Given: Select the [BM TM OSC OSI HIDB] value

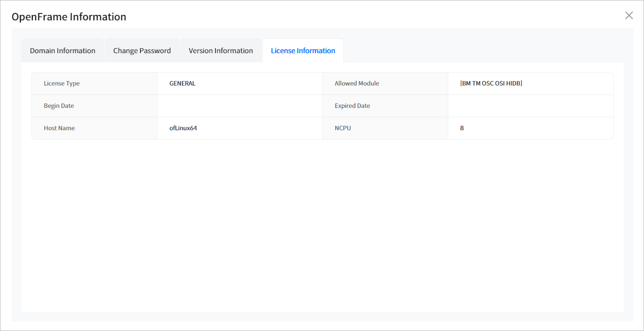Looking at the screenshot, I should click(491, 83).
